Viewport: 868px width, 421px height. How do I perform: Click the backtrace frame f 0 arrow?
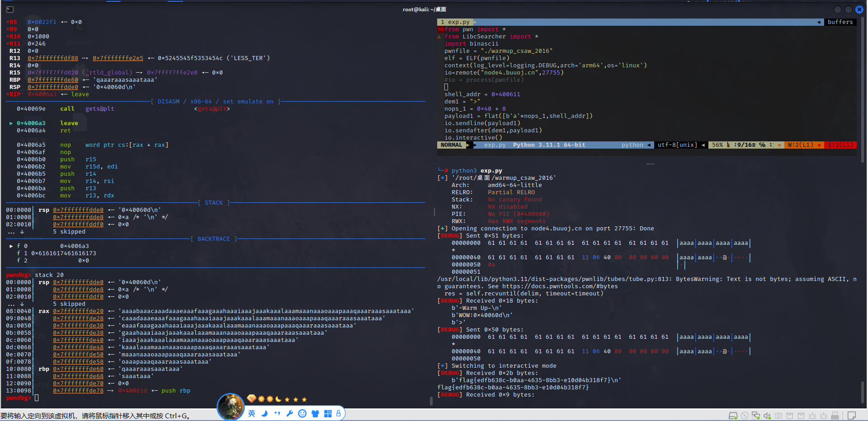click(11, 246)
